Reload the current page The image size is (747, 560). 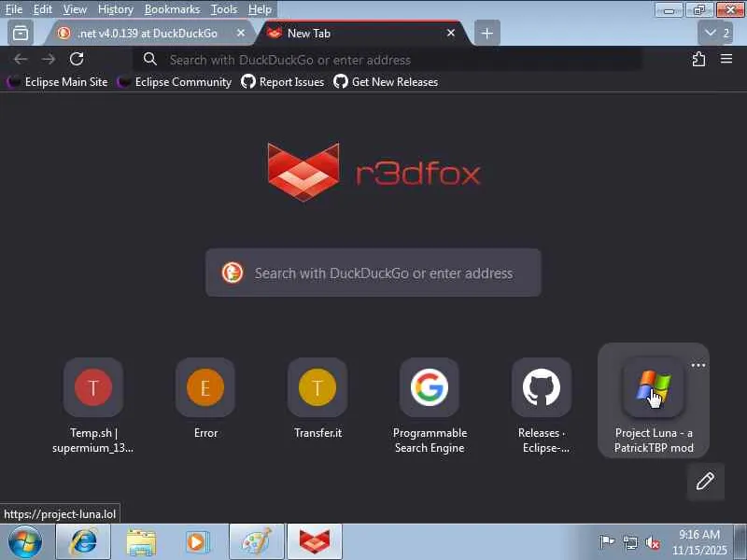click(x=77, y=59)
